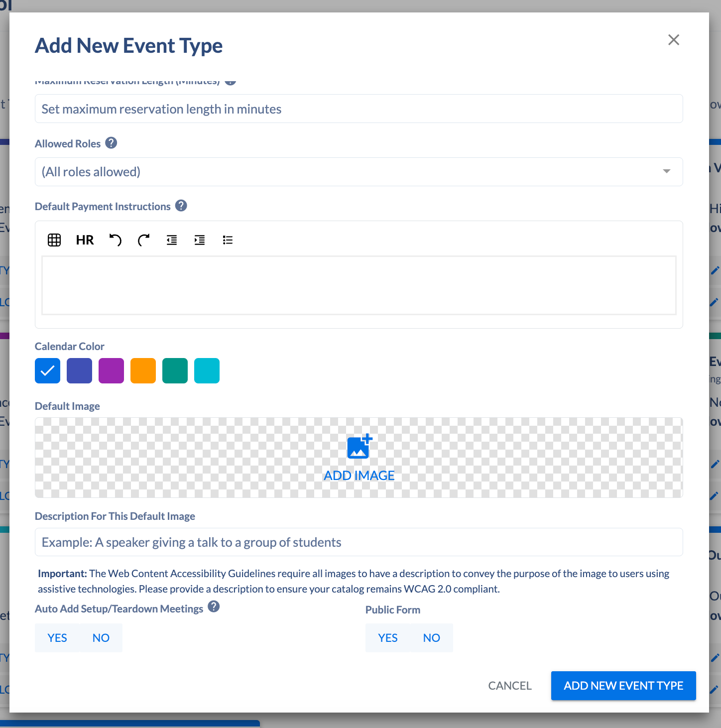Show help for Allowed Roles
Screen dimensions: 721x728
(111, 143)
